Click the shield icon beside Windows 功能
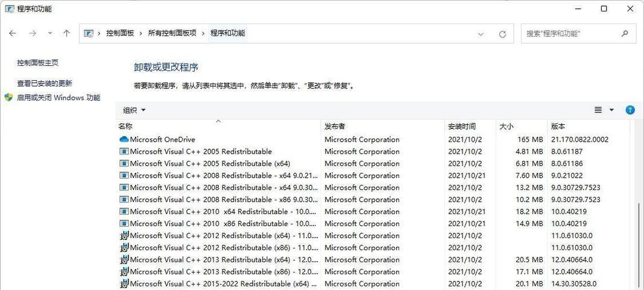This screenshot has height=290, width=644. (x=8, y=98)
